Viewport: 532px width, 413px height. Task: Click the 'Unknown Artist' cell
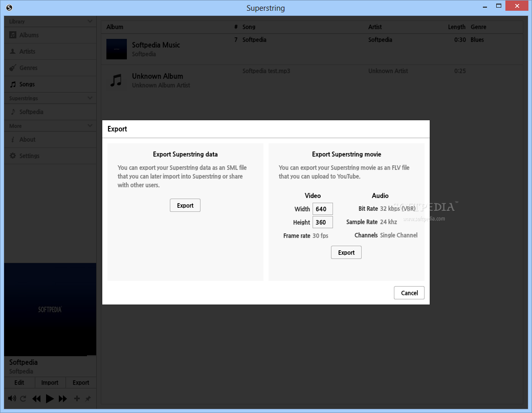point(388,71)
